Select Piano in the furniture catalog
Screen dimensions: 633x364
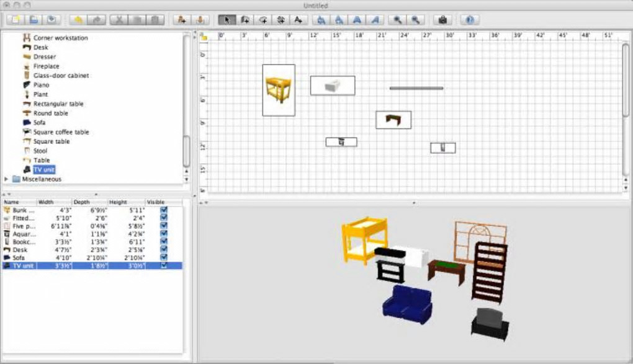[41, 85]
